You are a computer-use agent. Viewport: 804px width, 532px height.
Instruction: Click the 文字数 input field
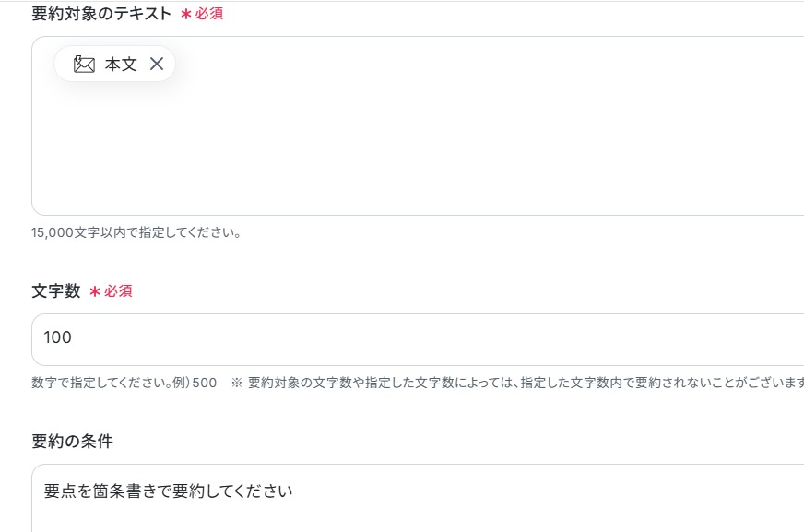[x=418, y=339]
